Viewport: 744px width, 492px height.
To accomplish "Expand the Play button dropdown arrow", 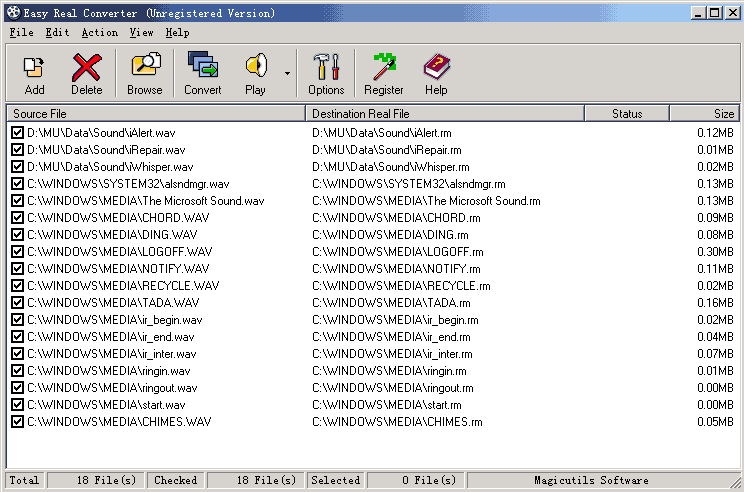I will pyautogui.click(x=288, y=73).
